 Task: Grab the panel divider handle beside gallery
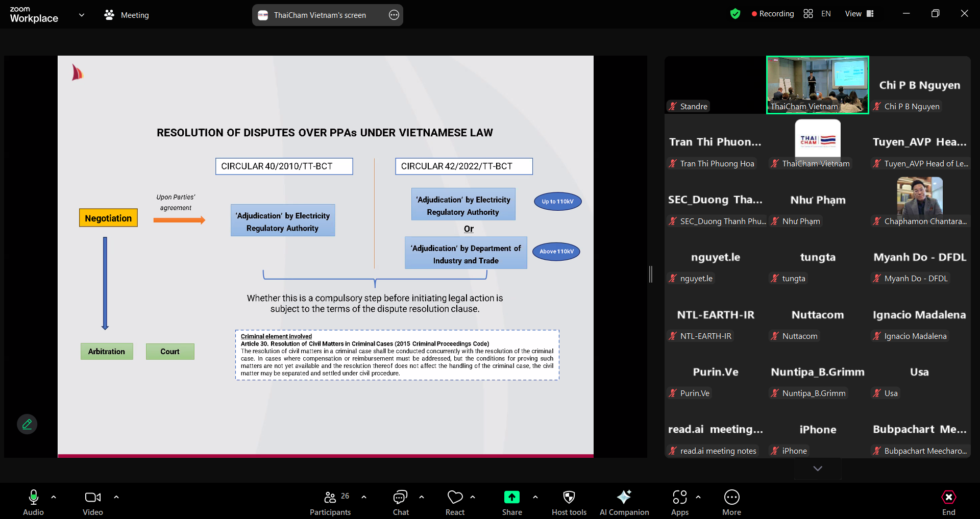click(651, 274)
